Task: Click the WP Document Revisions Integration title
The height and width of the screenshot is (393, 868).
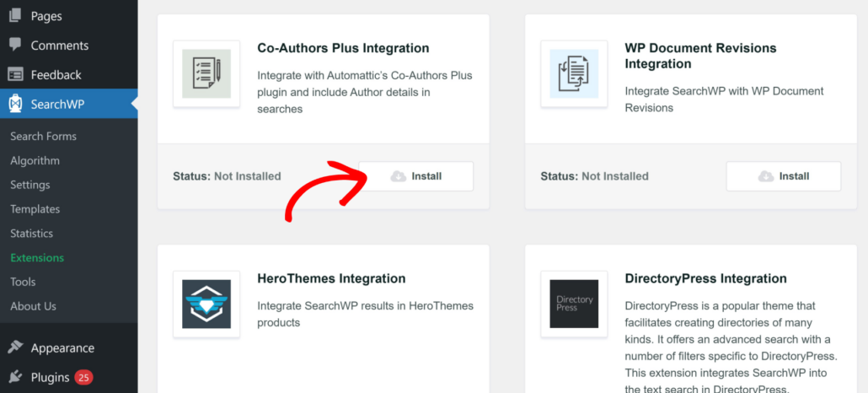Action: [x=701, y=56]
